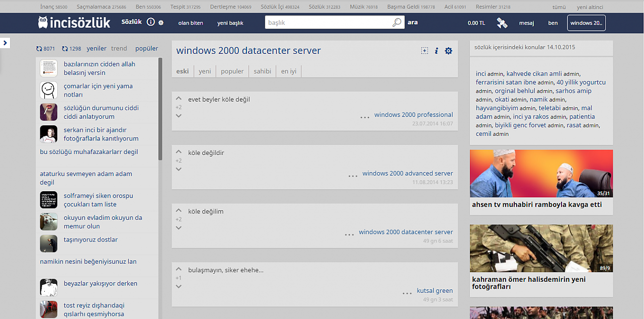Downvote the entry 'evet beyler köle değil'
644x319 pixels.
pos(179,116)
